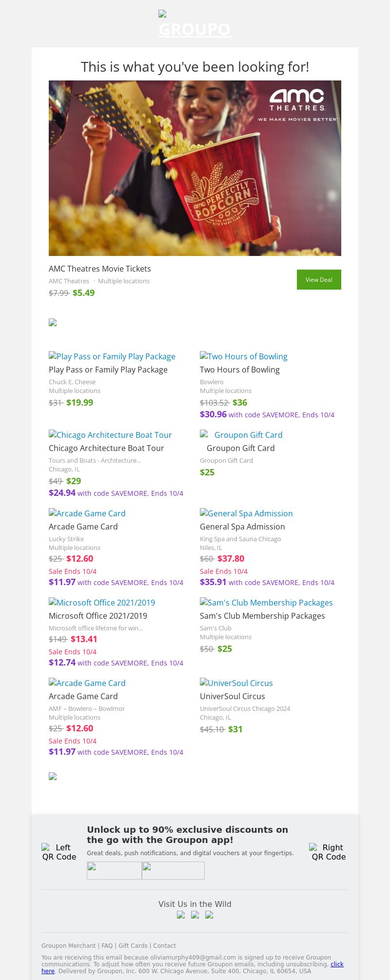390x980 pixels.
Task: Click the Groupon logo header
Action: point(195,25)
